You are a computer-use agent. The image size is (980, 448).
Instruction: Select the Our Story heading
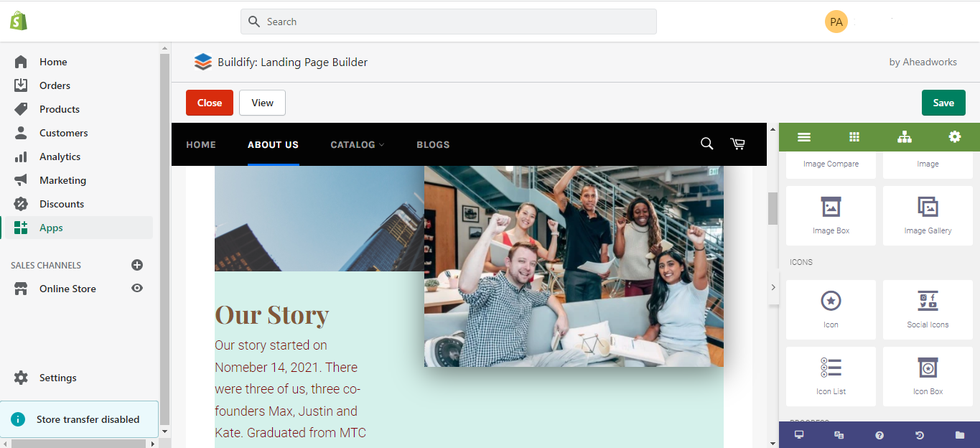click(272, 314)
